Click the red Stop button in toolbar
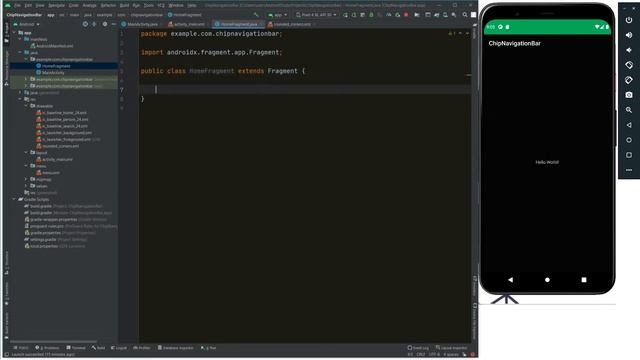This screenshot has height=360, width=640. (406, 15)
